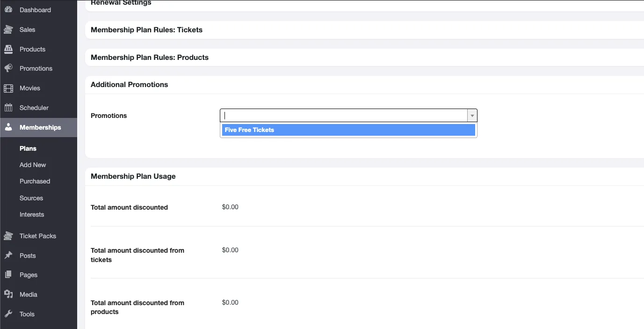
Task: Click the Pages document icon
Action: pyautogui.click(x=8, y=275)
